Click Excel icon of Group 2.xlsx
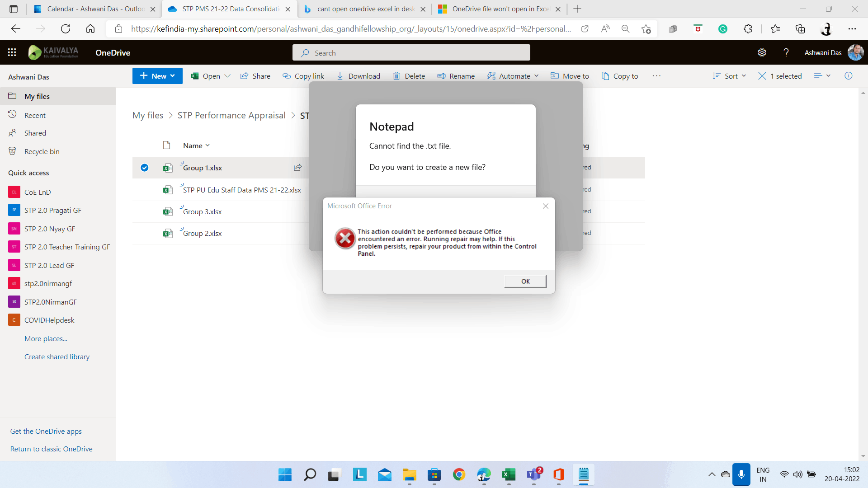The width and height of the screenshot is (868, 488). (x=168, y=233)
